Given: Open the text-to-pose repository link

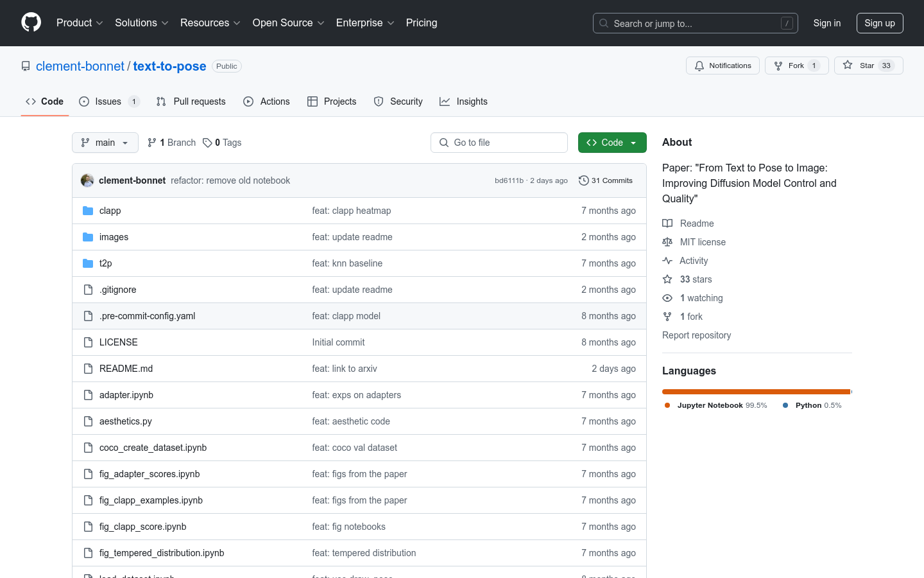Looking at the screenshot, I should (169, 66).
